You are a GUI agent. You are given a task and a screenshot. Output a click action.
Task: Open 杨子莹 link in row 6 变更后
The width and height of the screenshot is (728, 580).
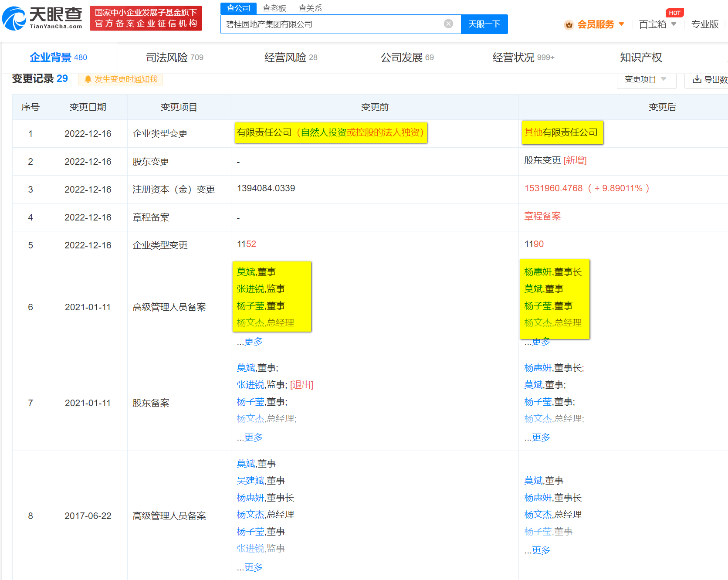(x=538, y=306)
